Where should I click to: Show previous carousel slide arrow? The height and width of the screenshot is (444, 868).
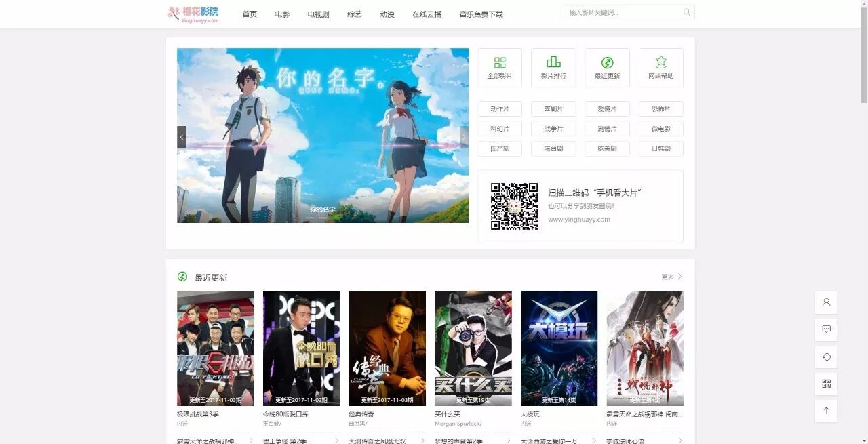pyautogui.click(x=182, y=137)
